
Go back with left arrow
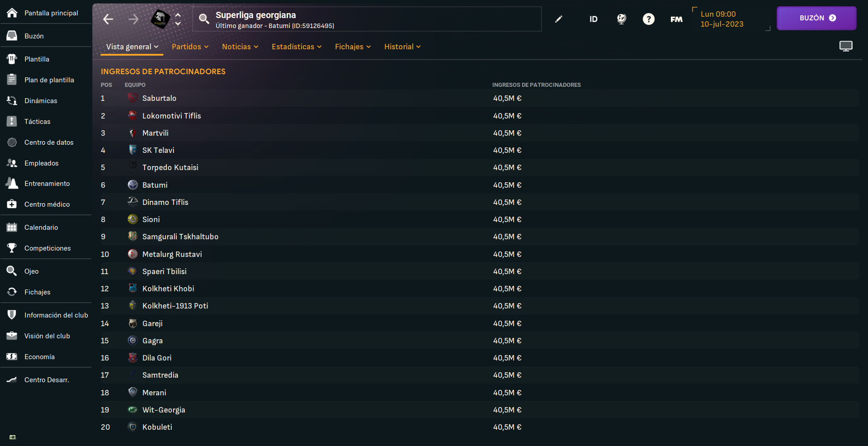tap(108, 19)
